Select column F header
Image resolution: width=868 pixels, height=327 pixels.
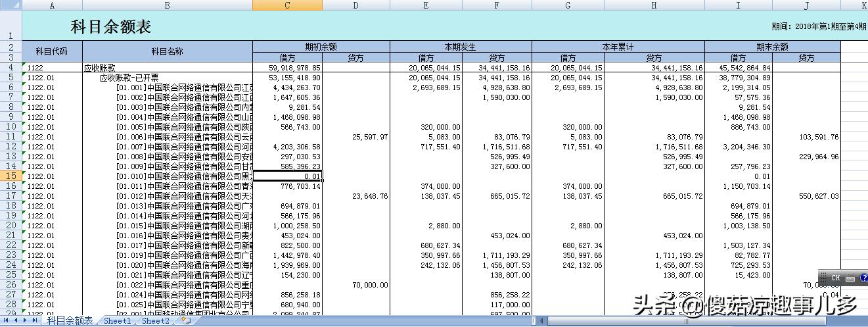tap(496, 5)
